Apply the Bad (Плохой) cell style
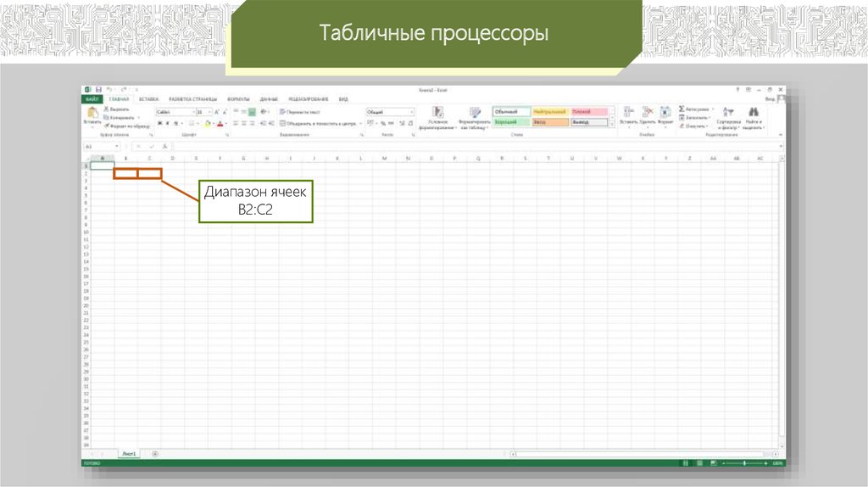 coord(589,112)
